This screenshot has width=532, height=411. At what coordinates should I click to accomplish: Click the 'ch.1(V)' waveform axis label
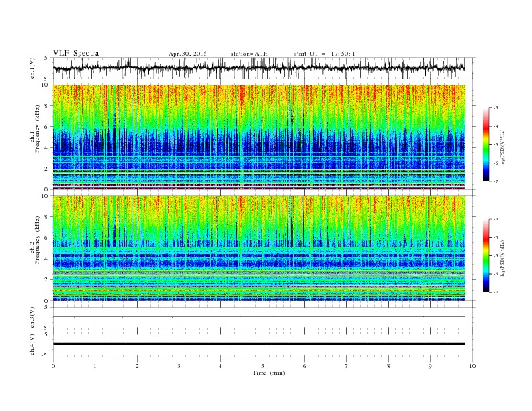pyautogui.click(x=32, y=68)
